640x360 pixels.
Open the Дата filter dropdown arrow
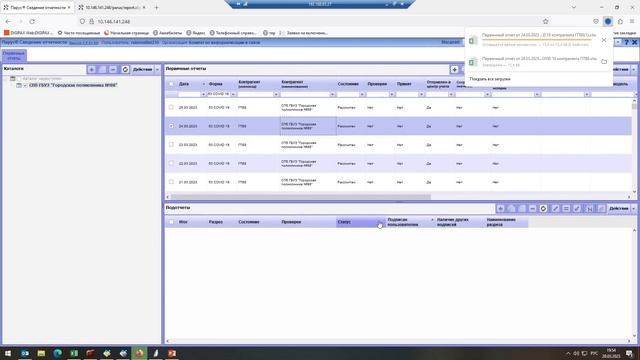[203, 94]
